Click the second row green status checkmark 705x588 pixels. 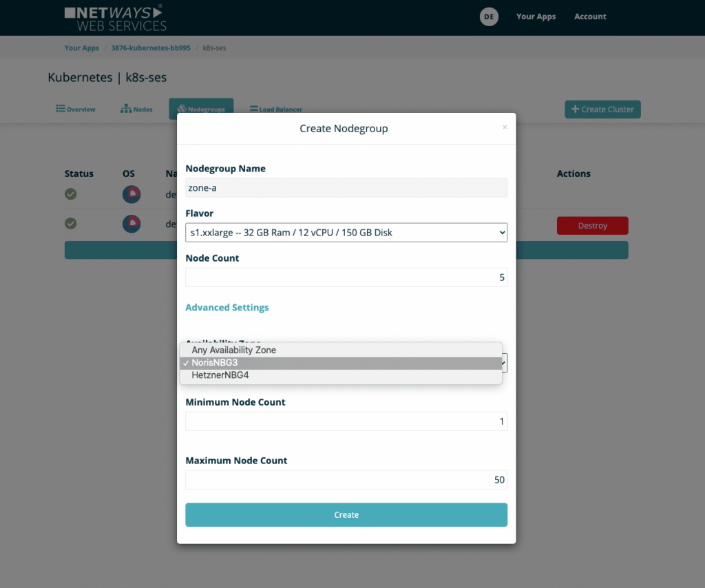point(71,224)
